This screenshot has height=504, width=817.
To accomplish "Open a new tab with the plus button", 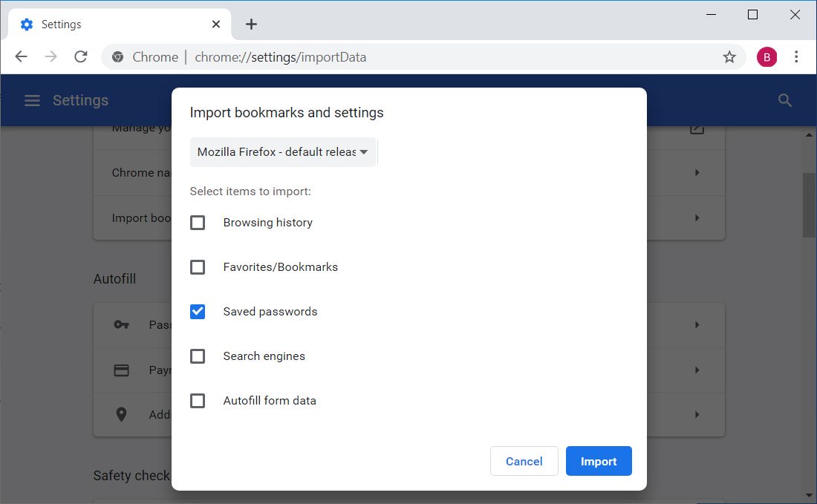I will point(251,24).
